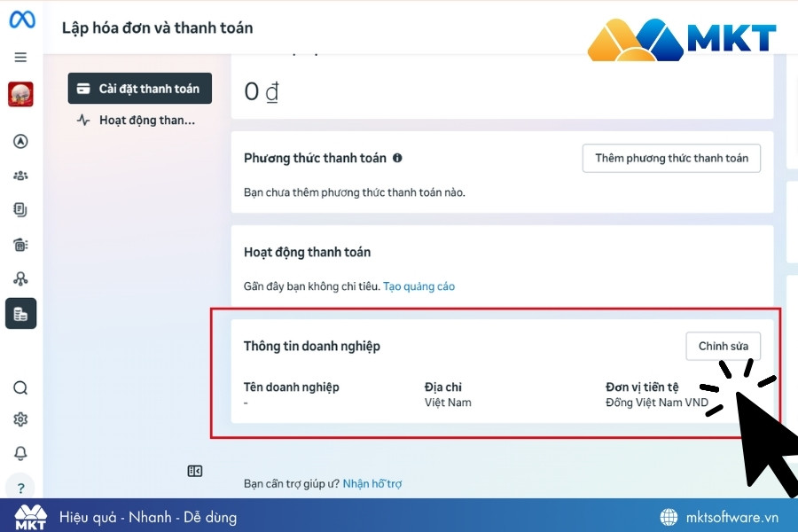The image size is (798, 532).
Task: Click the Nhận hỗ trợ link
Action: click(x=372, y=483)
